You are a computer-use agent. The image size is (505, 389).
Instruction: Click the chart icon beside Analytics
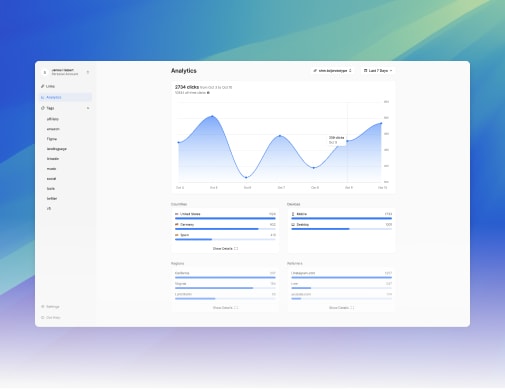click(42, 97)
